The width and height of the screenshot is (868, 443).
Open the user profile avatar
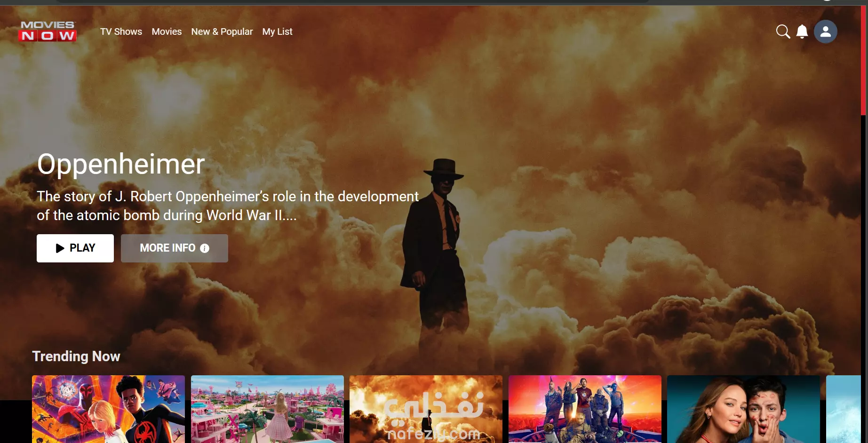[826, 32]
